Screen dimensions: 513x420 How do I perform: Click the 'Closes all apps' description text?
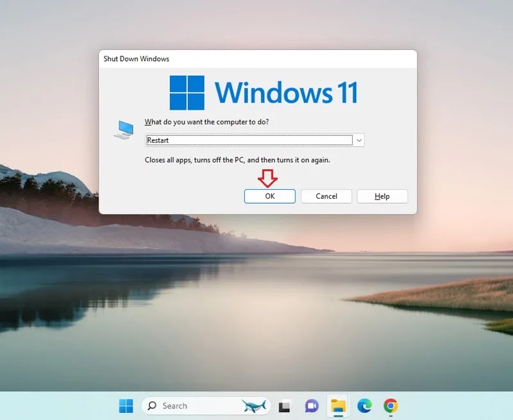pos(237,160)
